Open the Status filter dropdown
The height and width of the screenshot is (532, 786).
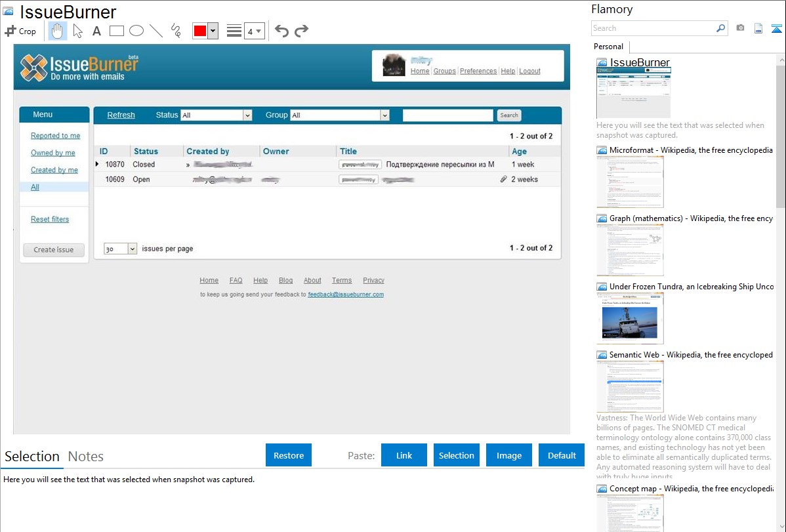(x=216, y=115)
